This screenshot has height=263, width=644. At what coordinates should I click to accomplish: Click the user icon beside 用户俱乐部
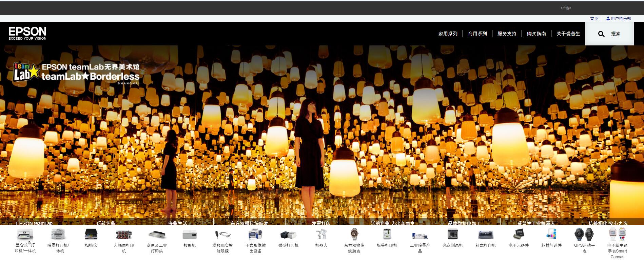coord(608,18)
